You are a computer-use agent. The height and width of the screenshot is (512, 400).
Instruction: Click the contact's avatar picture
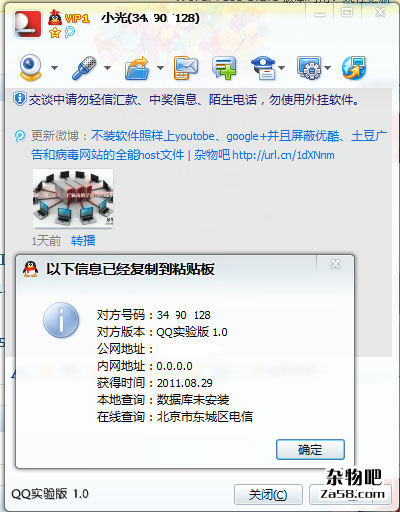(28, 24)
